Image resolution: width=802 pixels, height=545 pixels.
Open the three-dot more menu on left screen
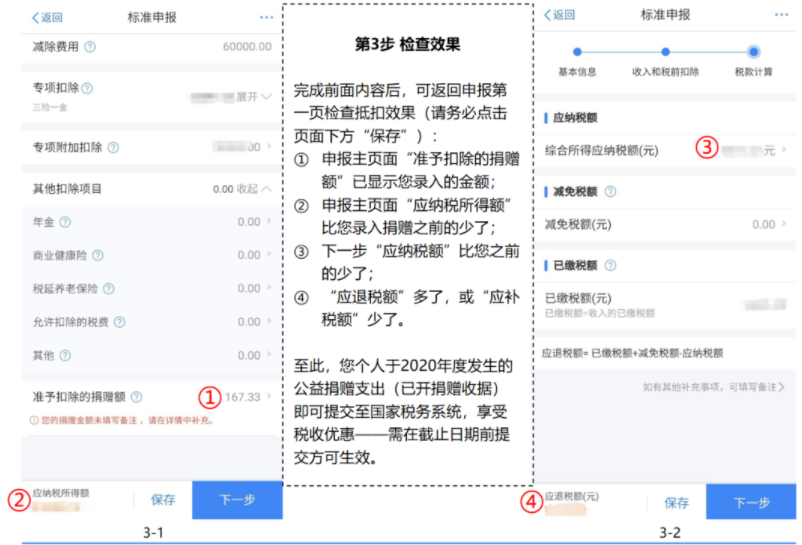pyautogui.click(x=266, y=17)
